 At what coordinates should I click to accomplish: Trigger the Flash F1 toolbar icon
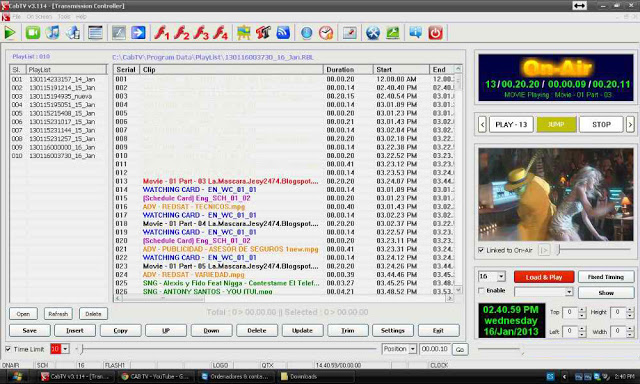tap(162, 33)
